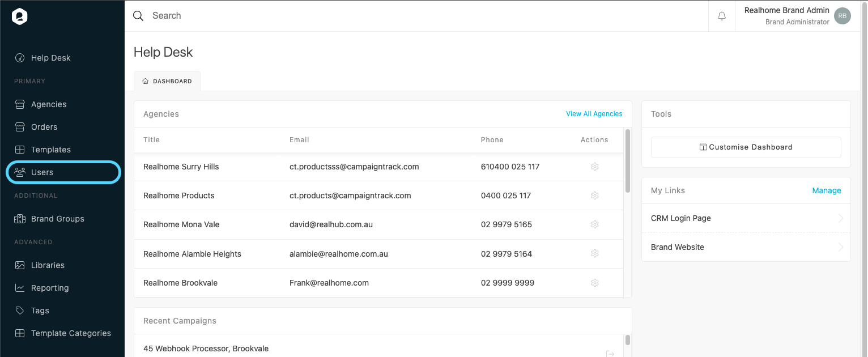The image size is (868, 357).
Task: Click email alambie@realhome.com.au
Action: [339, 254]
